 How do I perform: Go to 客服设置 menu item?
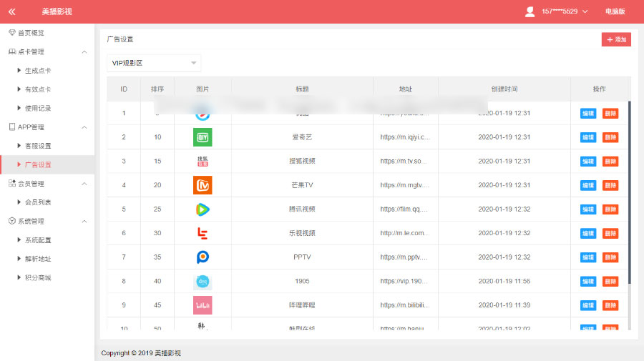click(x=38, y=146)
